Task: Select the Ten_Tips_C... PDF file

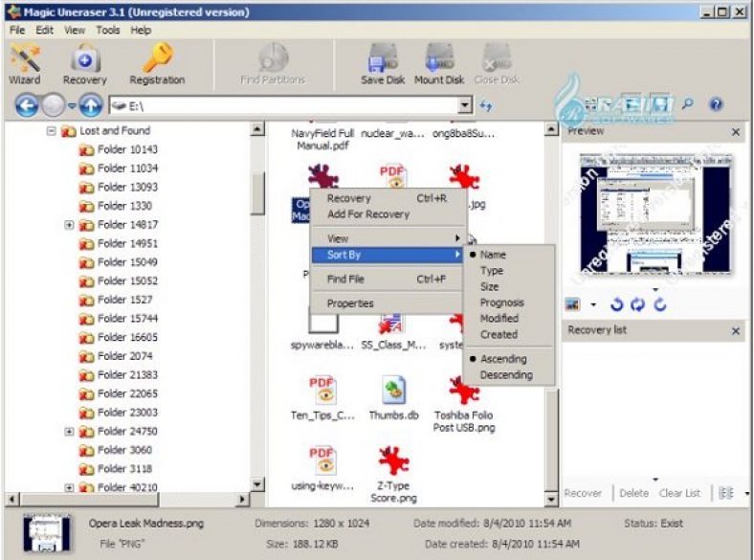Action: click(x=322, y=398)
